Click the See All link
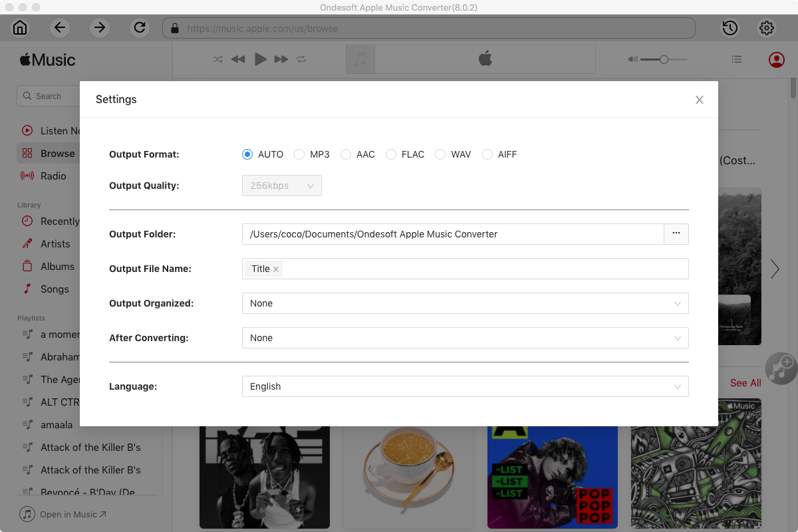 click(x=745, y=383)
